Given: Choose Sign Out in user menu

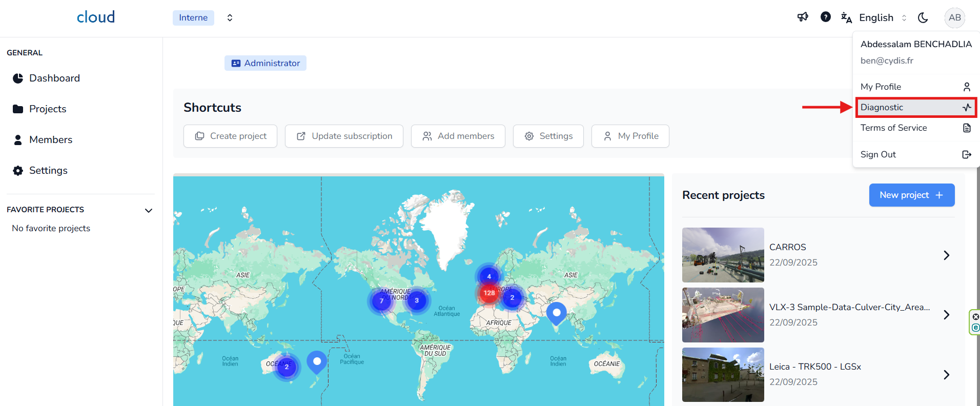Looking at the screenshot, I should click(915, 154).
